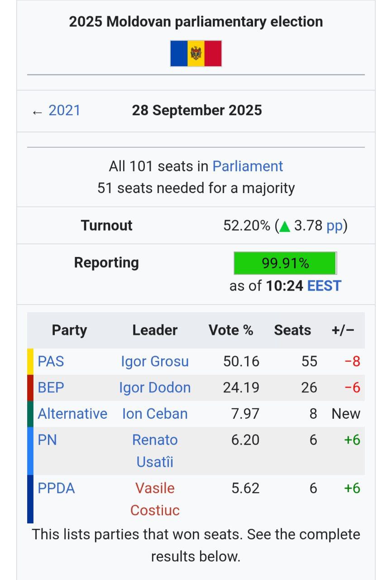
Task: Click the dark red BEP color swatch
Action: [x=30, y=388]
